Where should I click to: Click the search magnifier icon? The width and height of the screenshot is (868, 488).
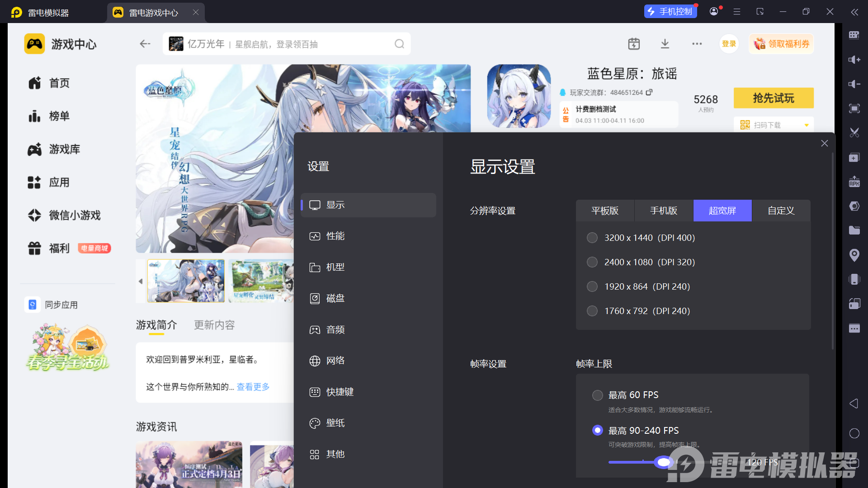pyautogui.click(x=399, y=44)
